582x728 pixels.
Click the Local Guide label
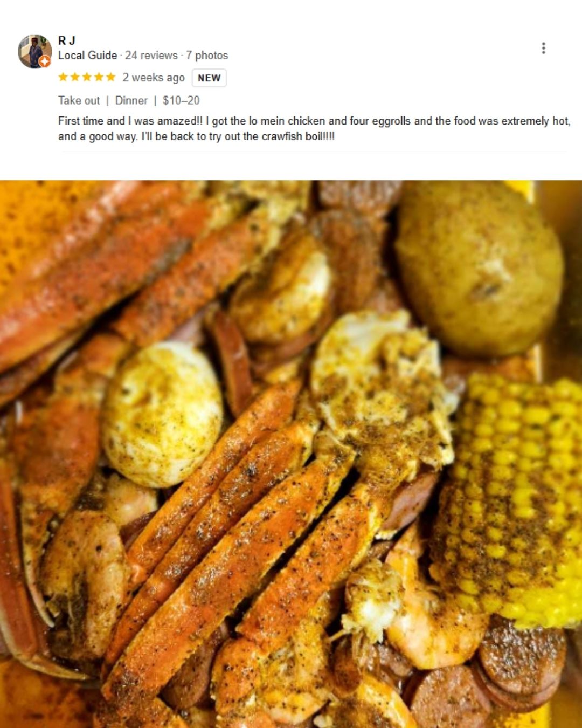[87, 55]
